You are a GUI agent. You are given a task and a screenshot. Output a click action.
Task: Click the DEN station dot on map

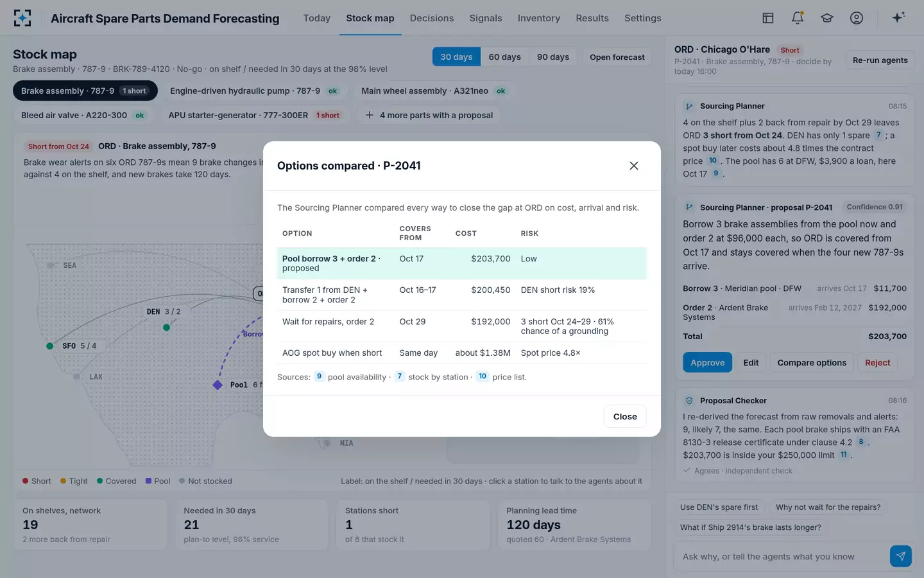coord(167,328)
